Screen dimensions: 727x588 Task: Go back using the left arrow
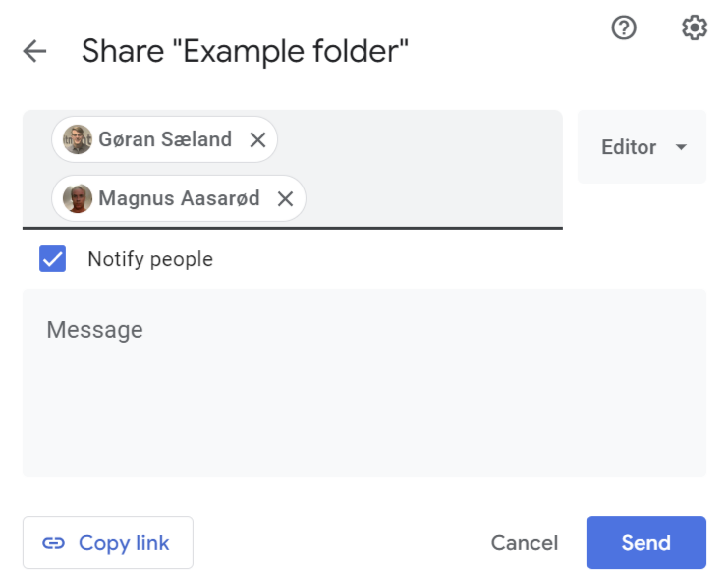(x=35, y=51)
